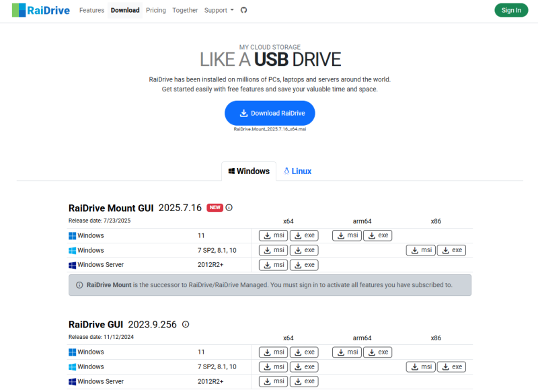This screenshot has height=392, width=538.
Task: Switch to the Windows tab
Action: [249, 171]
